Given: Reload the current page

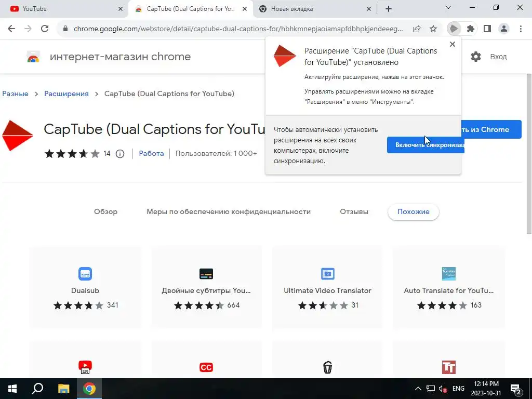Looking at the screenshot, I should pyautogui.click(x=45, y=29).
